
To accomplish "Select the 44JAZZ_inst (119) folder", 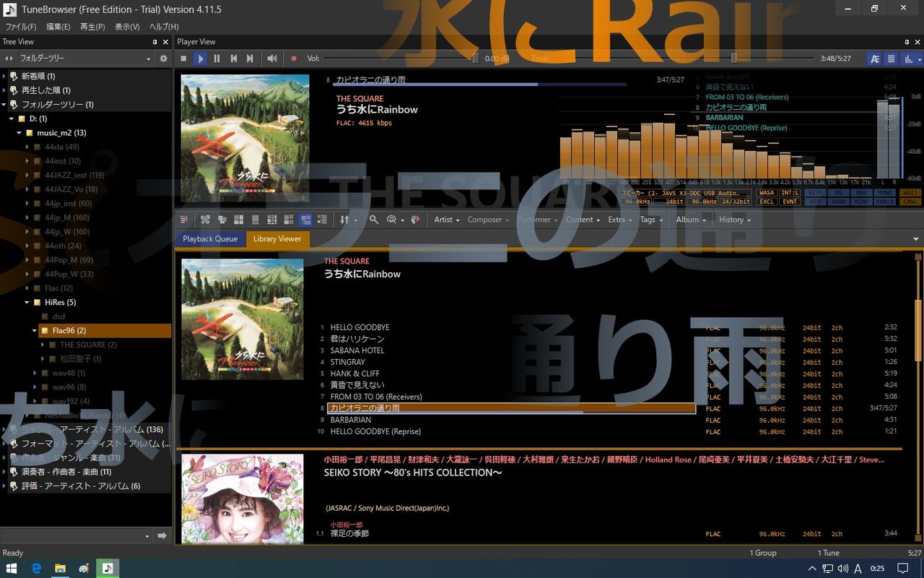I will (x=74, y=175).
